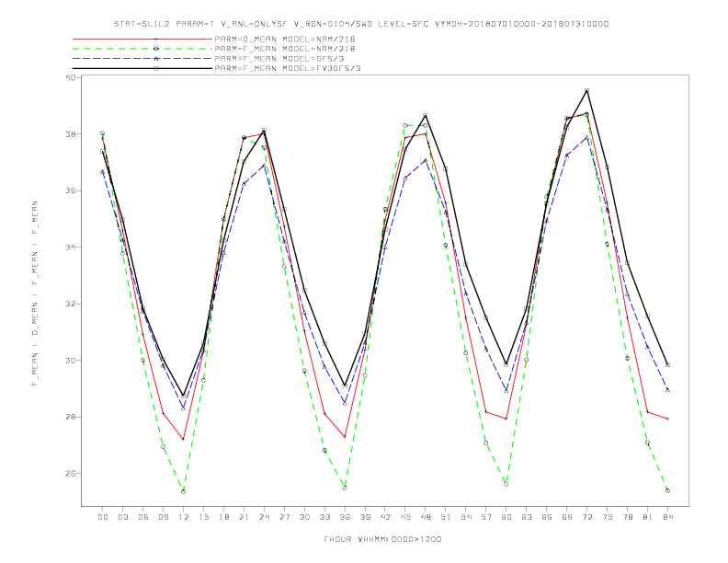
Task: Click x-axis tick label 18
Action: point(223,517)
